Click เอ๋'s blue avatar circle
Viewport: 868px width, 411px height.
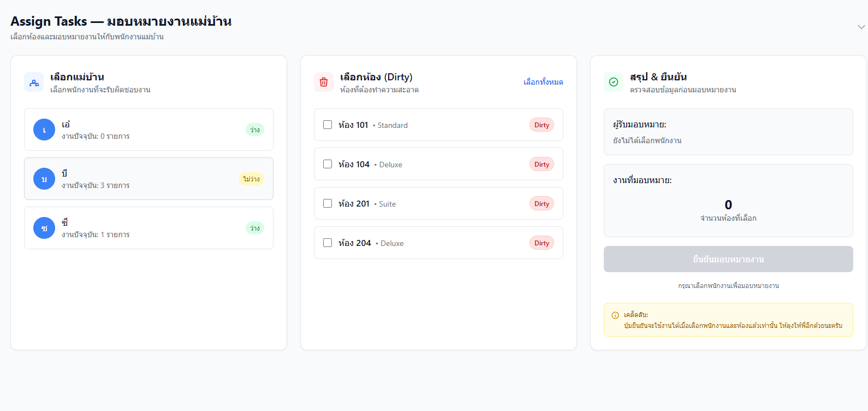[x=44, y=130]
